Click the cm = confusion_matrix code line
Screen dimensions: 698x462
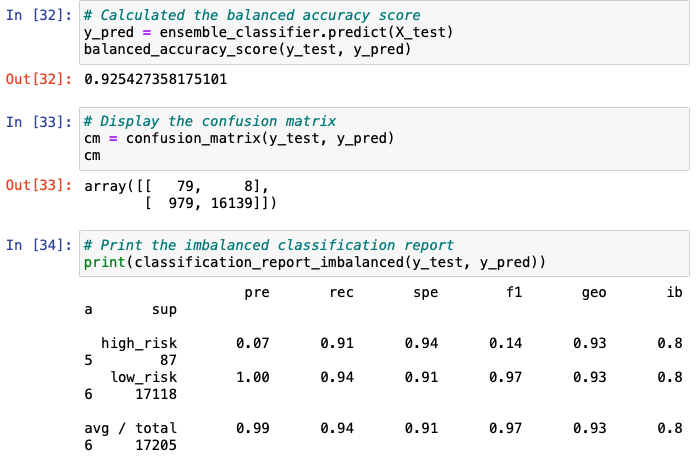point(239,138)
